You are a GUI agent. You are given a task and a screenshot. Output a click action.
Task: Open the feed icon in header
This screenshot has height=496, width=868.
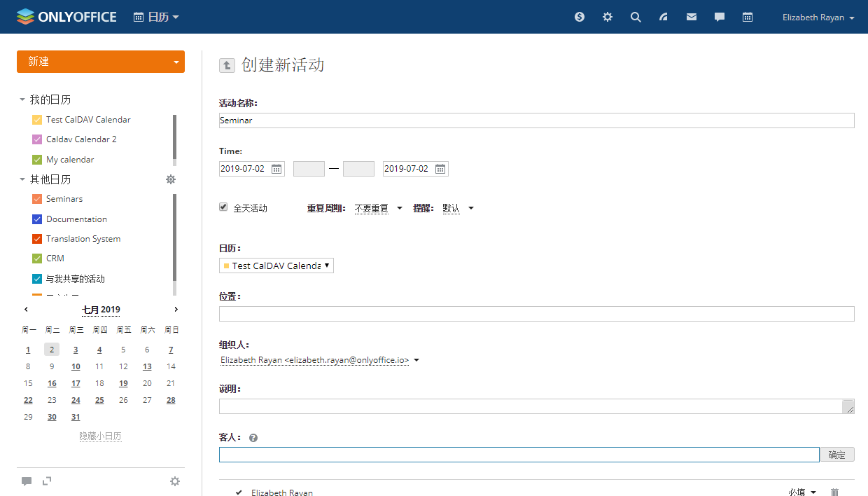(664, 17)
